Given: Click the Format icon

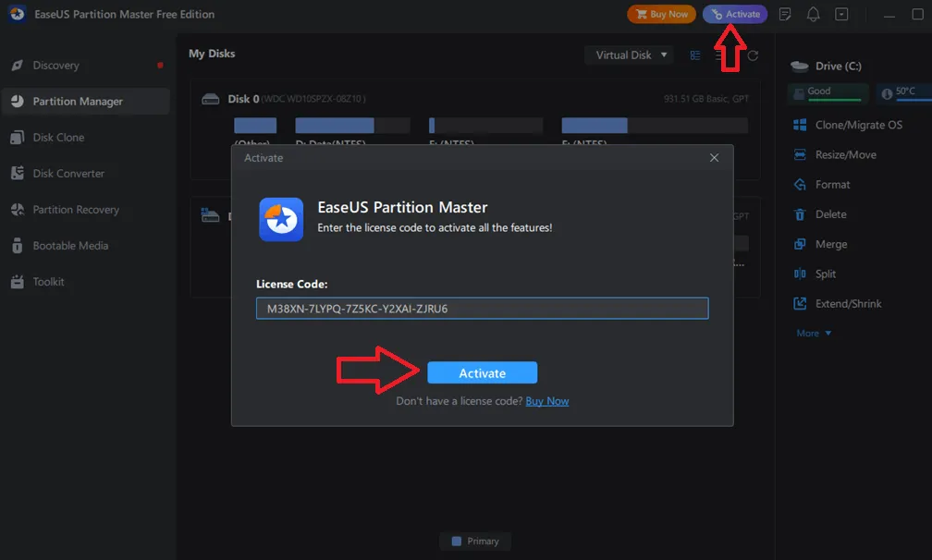Looking at the screenshot, I should pos(800,185).
